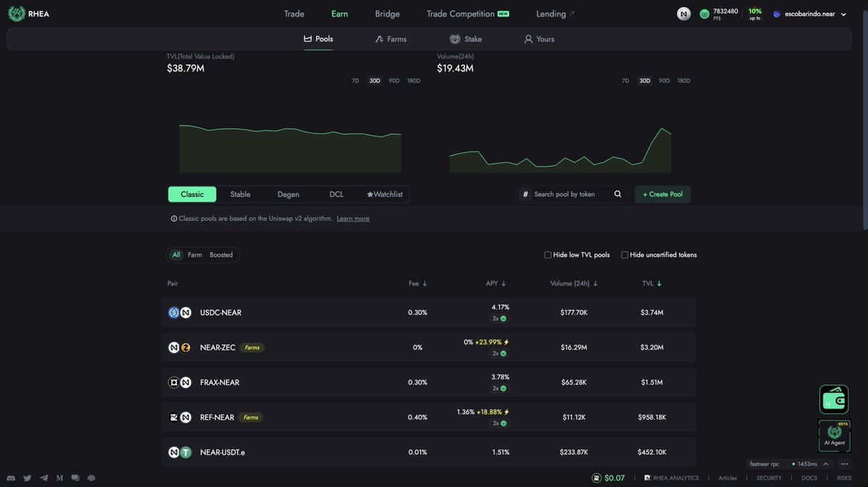Open RHEA.ANALYTICS footer link

(x=672, y=478)
